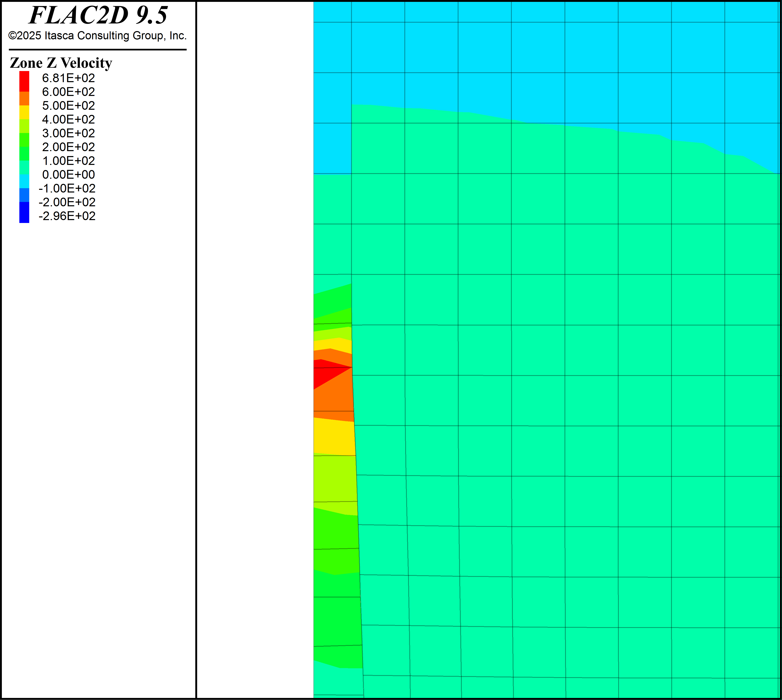This screenshot has height=700, width=782.
Task: Click the Itasca Consulting Group copyright line
Action: (97, 36)
